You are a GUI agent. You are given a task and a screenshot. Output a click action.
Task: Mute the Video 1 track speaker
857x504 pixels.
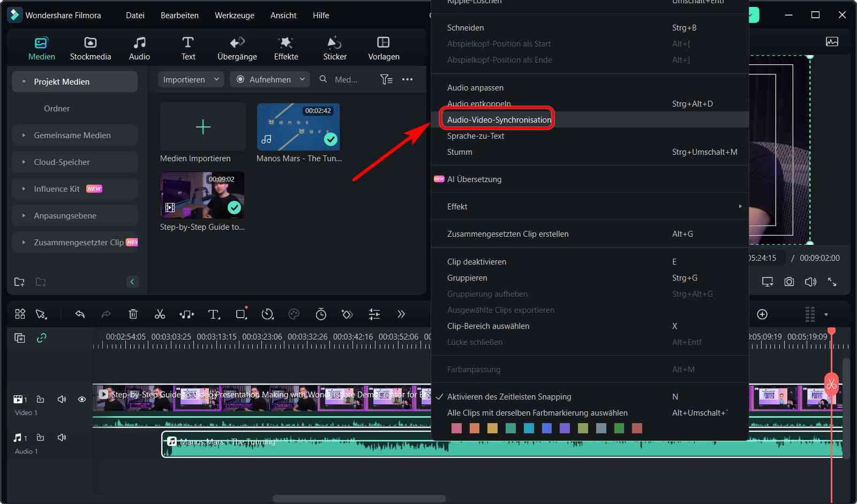[x=62, y=399]
